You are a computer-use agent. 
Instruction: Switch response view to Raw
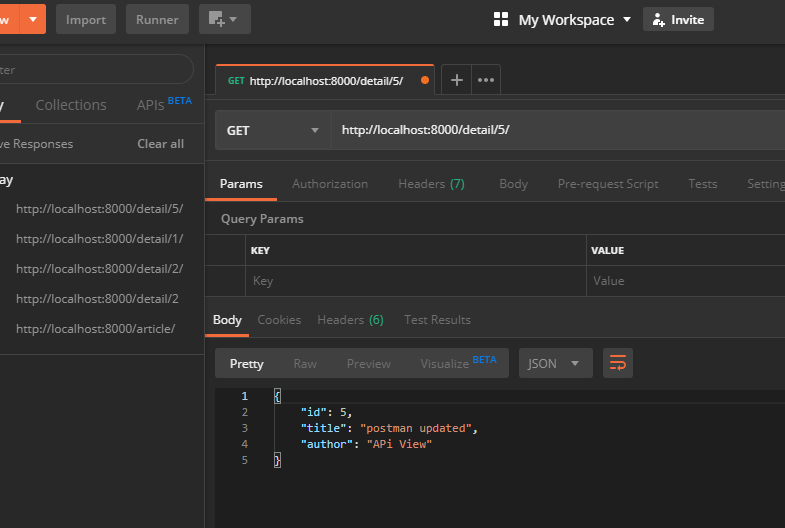click(305, 364)
